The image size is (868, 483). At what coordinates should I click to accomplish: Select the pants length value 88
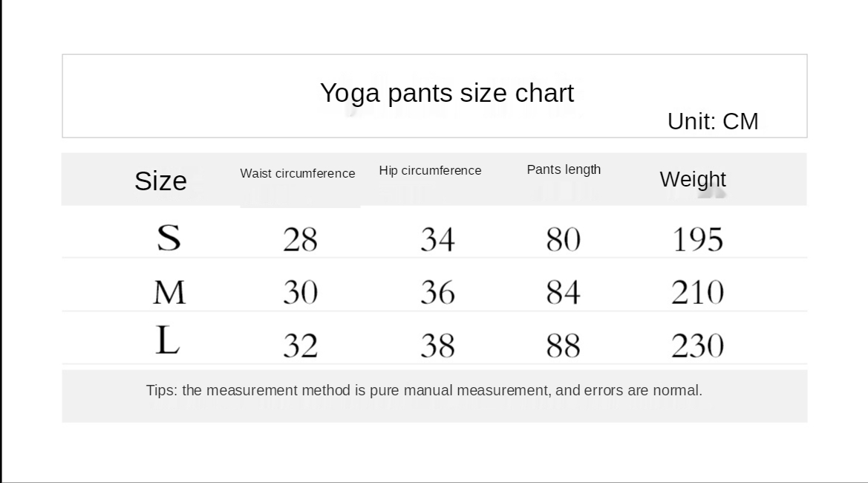(563, 346)
